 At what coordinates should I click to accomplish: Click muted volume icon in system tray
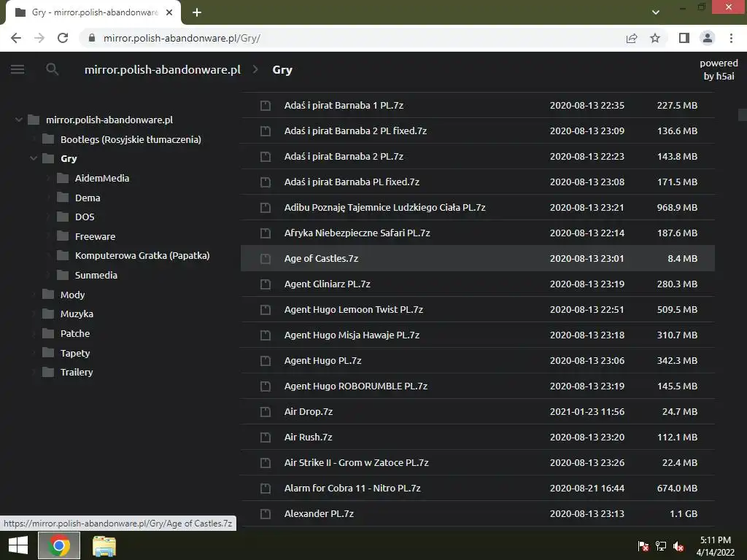pyautogui.click(x=678, y=546)
